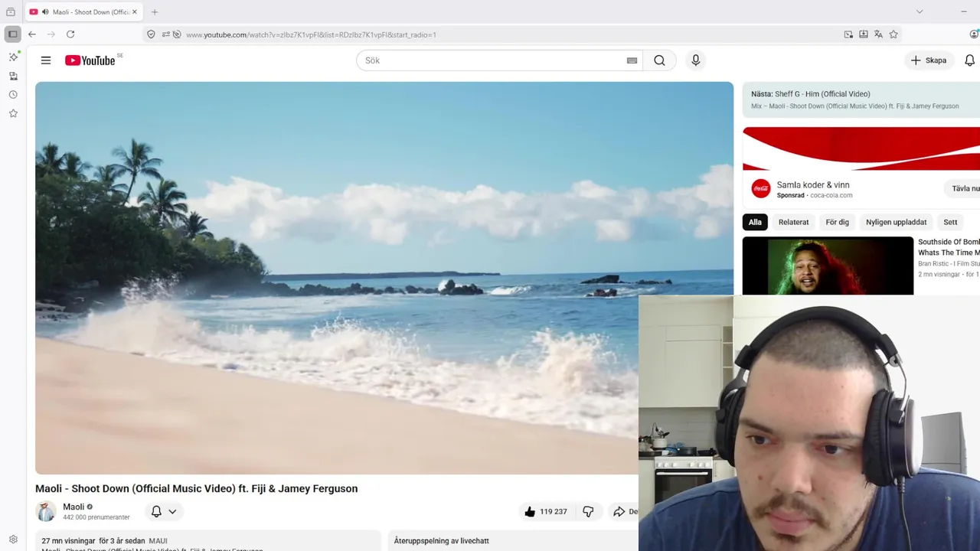Click the share arrow button

click(x=623, y=511)
